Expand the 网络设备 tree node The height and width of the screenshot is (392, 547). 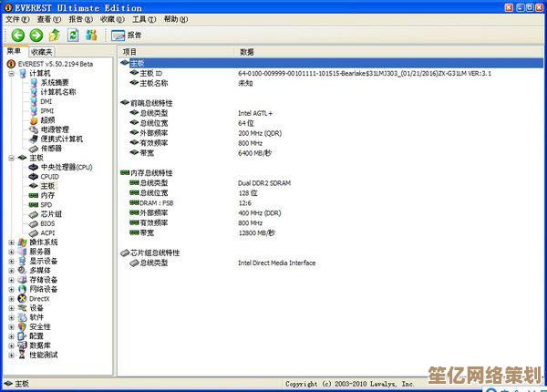coord(12,290)
